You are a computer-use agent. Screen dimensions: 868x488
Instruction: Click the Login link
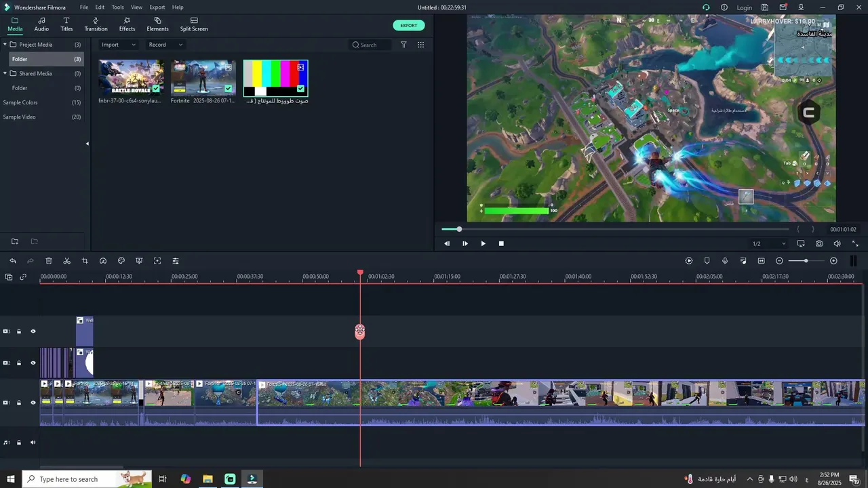pos(745,7)
